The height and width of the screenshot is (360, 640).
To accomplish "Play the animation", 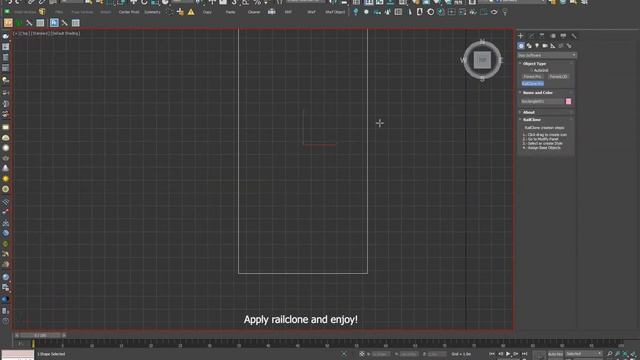I will pyautogui.click(x=508, y=354).
